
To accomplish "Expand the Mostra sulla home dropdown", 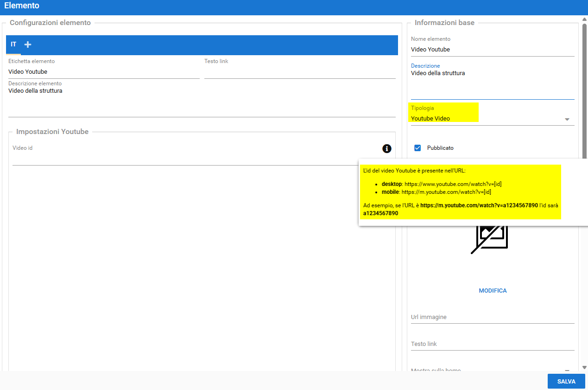I will pos(567,370).
